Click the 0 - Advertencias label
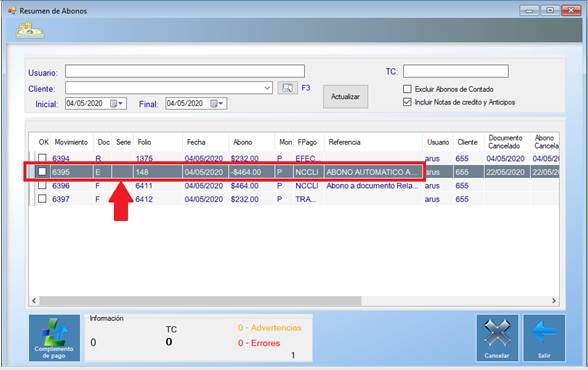 tap(270, 328)
